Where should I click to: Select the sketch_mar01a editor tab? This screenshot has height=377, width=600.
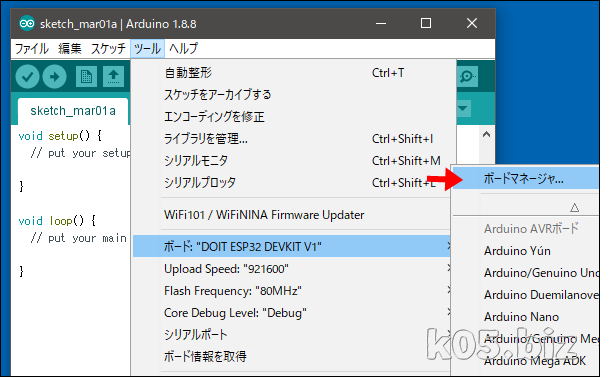pos(73,111)
